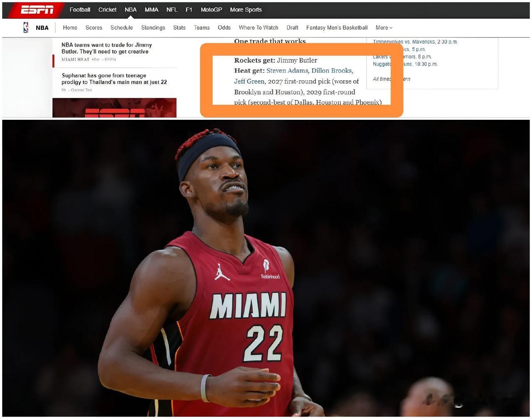Click the 'Rockets get:' text
Screen dimensions: 532x419
254,60
